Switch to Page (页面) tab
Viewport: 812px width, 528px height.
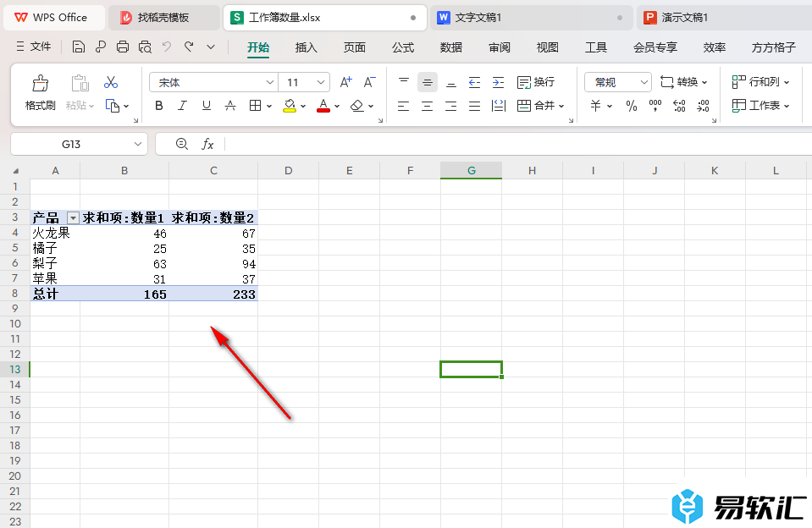point(354,47)
